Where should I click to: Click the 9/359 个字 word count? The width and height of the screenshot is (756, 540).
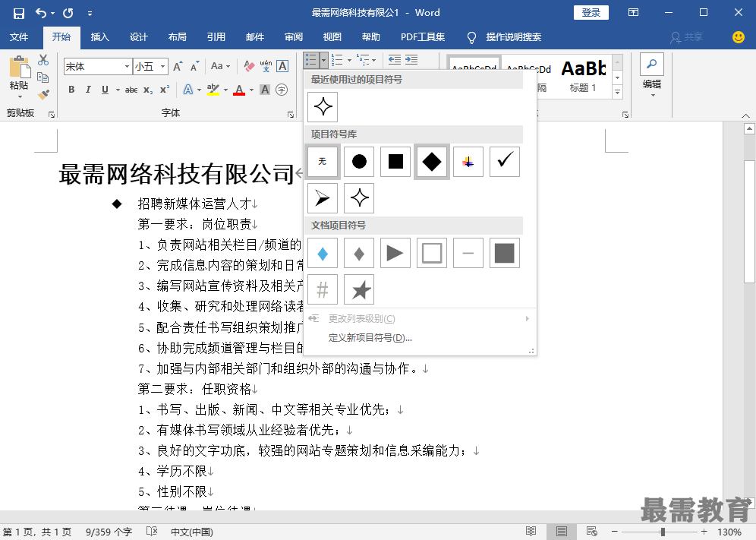109,532
